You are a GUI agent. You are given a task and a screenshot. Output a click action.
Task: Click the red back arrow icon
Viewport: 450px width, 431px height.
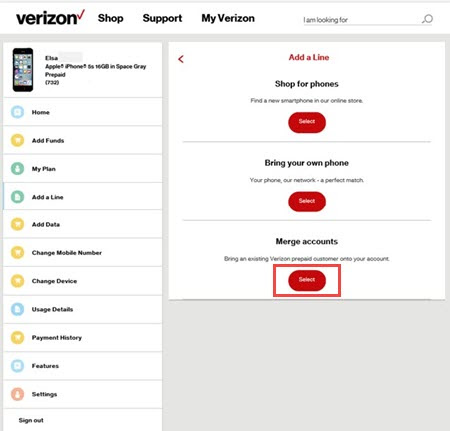point(181,59)
